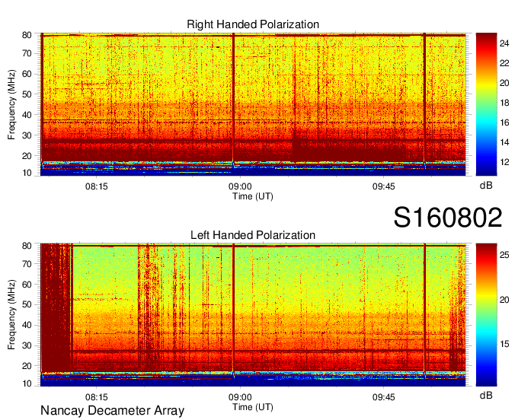
Task: Click the 10 MHz tick label of the Right Handed panel
Action: coord(27,173)
